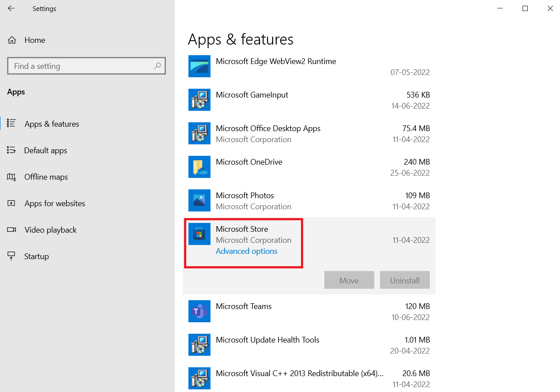Click the 10-06-2022 install date
Viewport: 560px width, 392px height.
click(410, 317)
